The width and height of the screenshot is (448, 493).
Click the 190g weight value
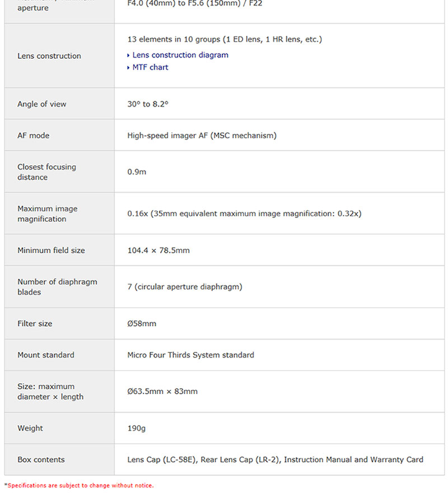[x=137, y=429]
